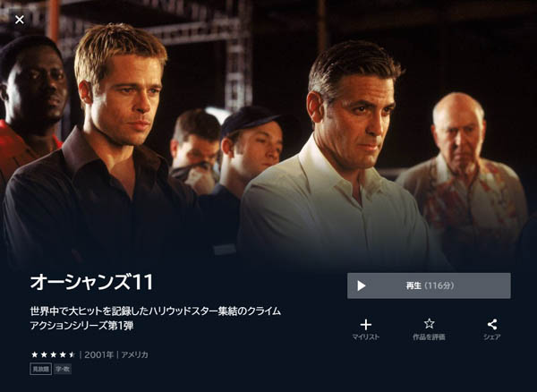Click the 作品を評価 label
Image resolution: width=537 pixels, height=392 pixels.
[429, 337]
